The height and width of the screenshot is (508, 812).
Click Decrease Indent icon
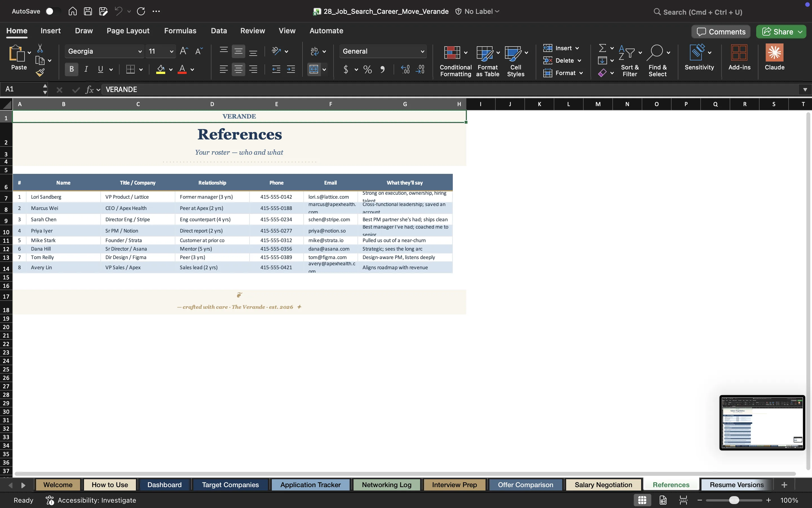276,69
